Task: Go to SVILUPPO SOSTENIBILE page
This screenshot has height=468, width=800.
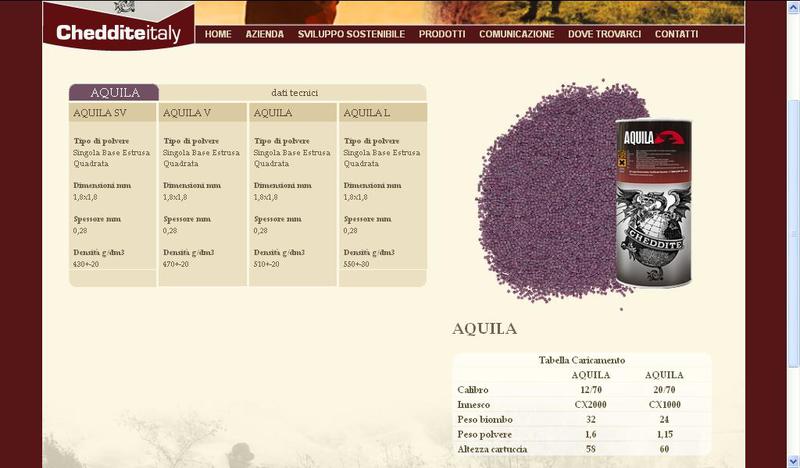Action: click(351, 34)
